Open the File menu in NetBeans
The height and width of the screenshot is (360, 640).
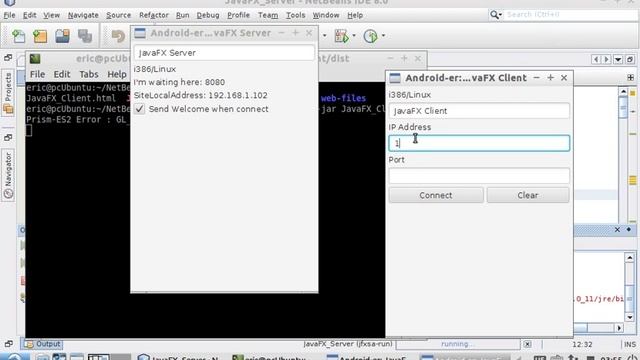pyautogui.click(x=9, y=15)
